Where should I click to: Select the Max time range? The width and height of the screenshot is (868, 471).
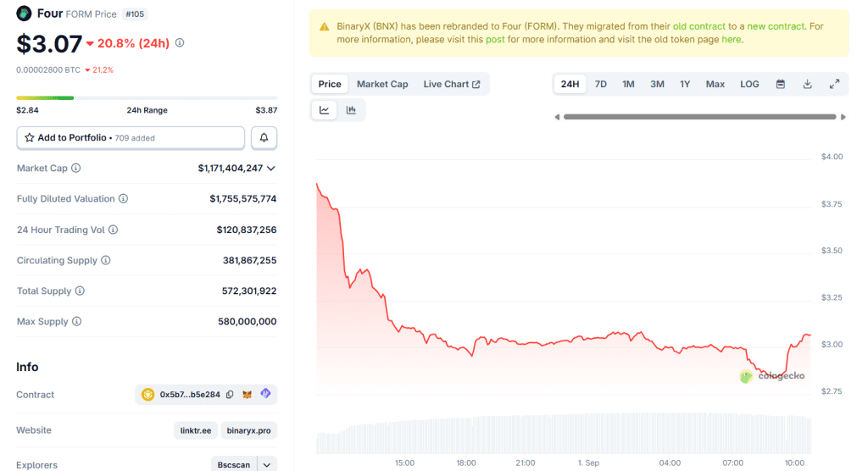(x=715, y=84)
